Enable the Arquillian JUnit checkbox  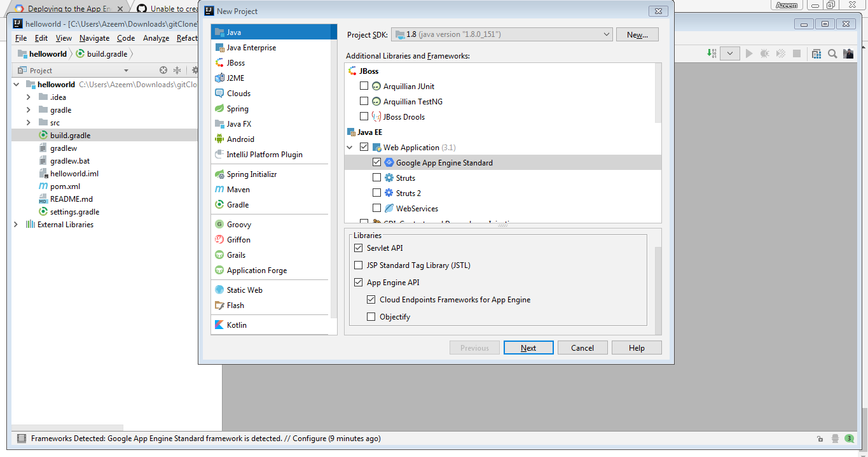point(364,86)
